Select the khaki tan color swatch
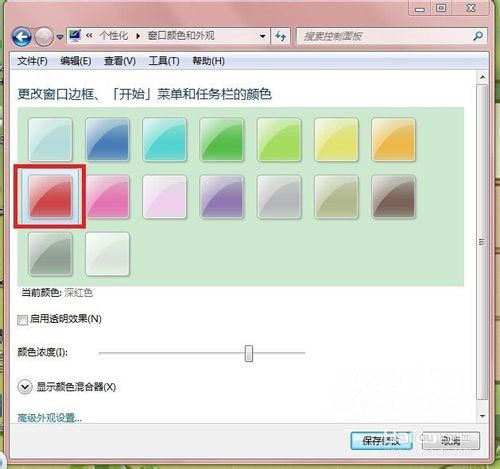The height and width of the screenshot is (469, 500). (336, 197)
